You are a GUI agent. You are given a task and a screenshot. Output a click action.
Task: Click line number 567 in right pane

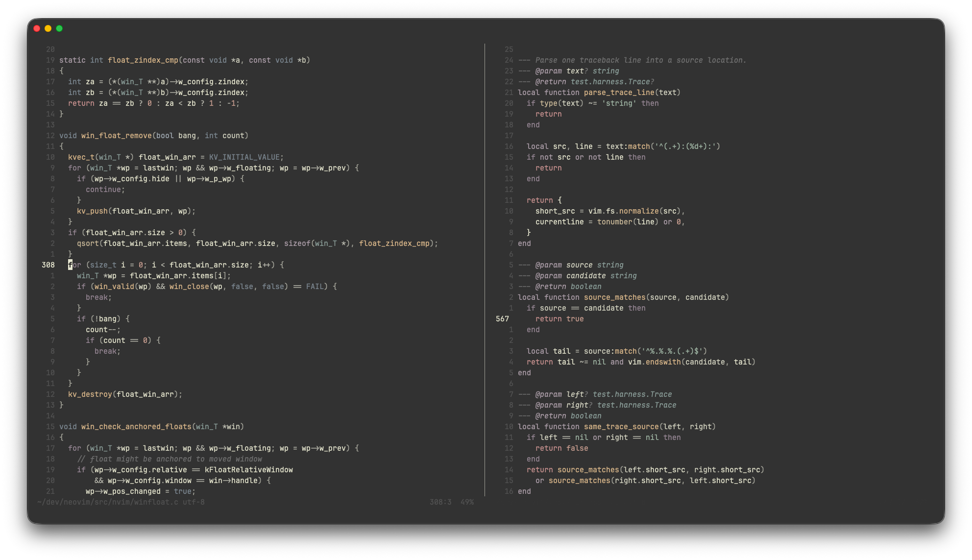click(x=502, y=319)
